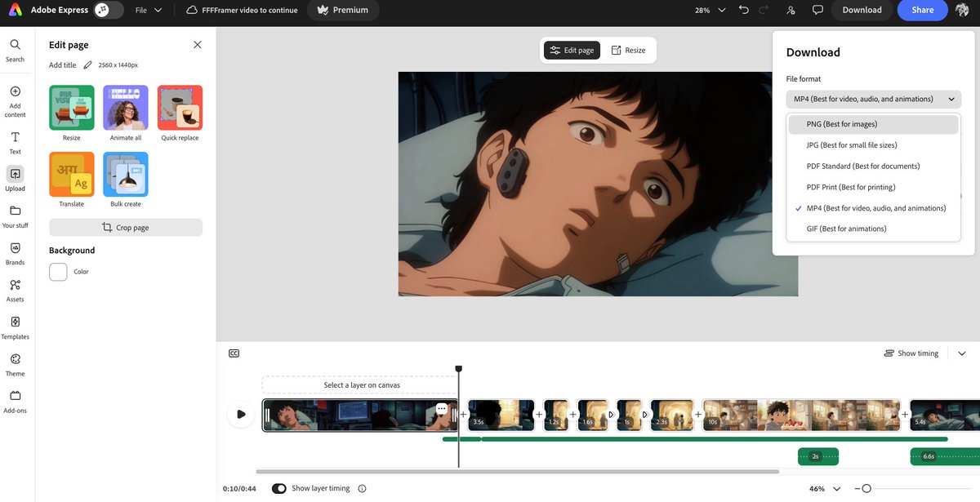Open the three-dots menu on first clip

[442, 408]
